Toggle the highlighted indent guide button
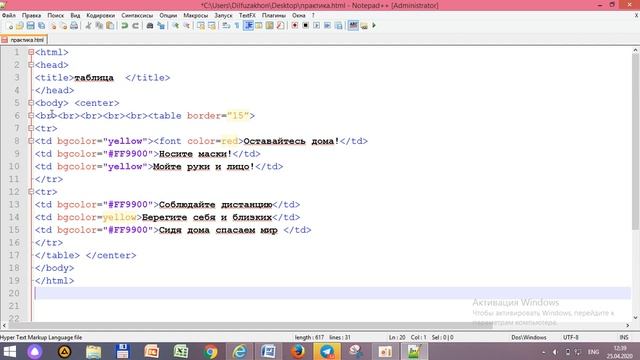 [x=248, y=26]
